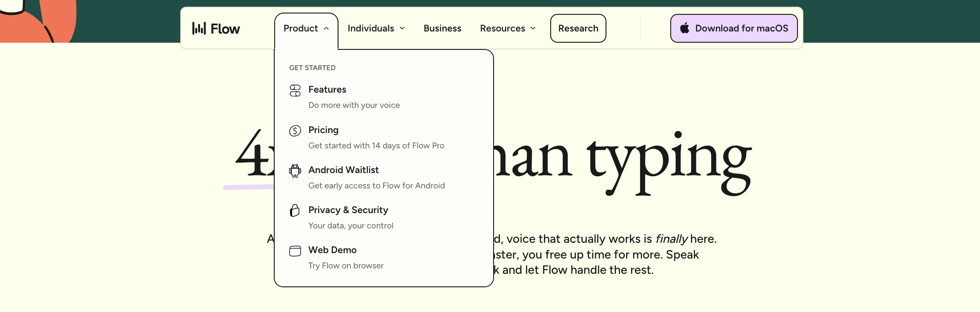Click the Resources chevron arrow
Image resolution: width=980 pixels, height=312 pixels.
coord(533,28)
